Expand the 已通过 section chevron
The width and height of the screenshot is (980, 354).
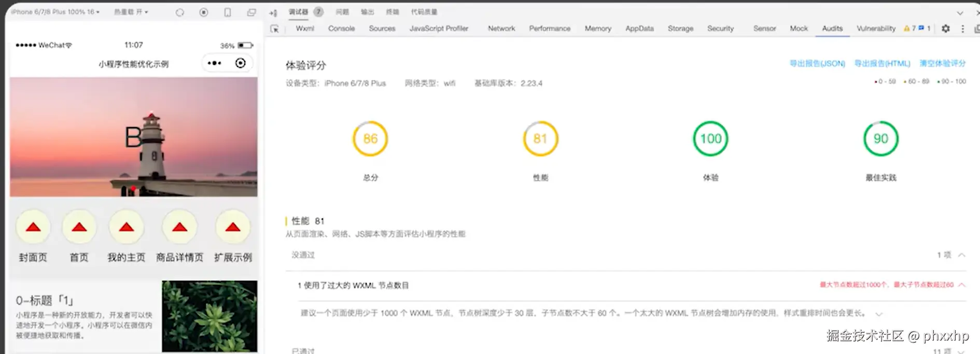point(962,351)
